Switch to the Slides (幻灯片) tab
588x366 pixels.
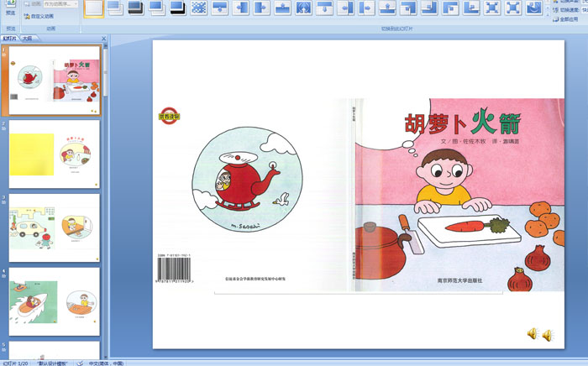click(x=9, y=39)
